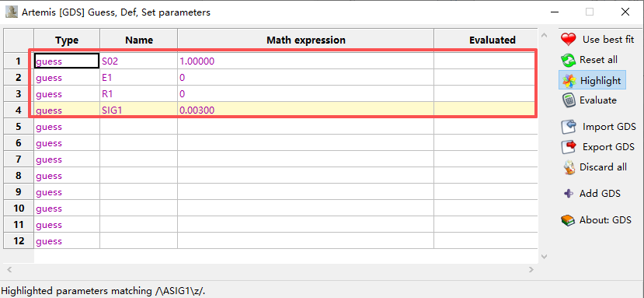Click the Reset all green arrows icon
Image resolution: width=644 pixels, height=298 pixels.
coord(569,61)
